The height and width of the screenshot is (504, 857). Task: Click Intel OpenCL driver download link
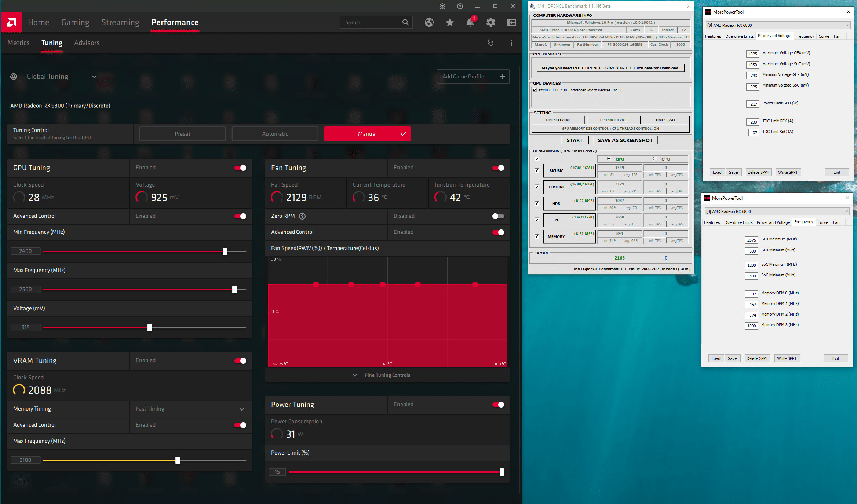point(610,68)
